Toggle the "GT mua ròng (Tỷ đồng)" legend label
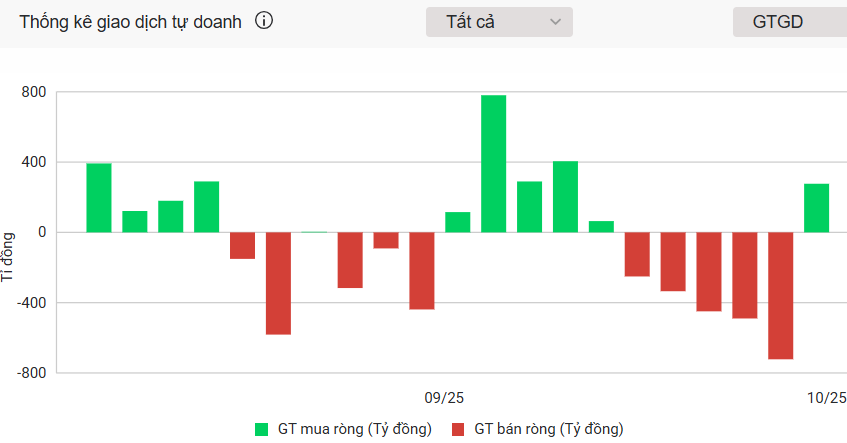Image resolution: width=847 pixels, height=443 pixels. click(355, 429)
